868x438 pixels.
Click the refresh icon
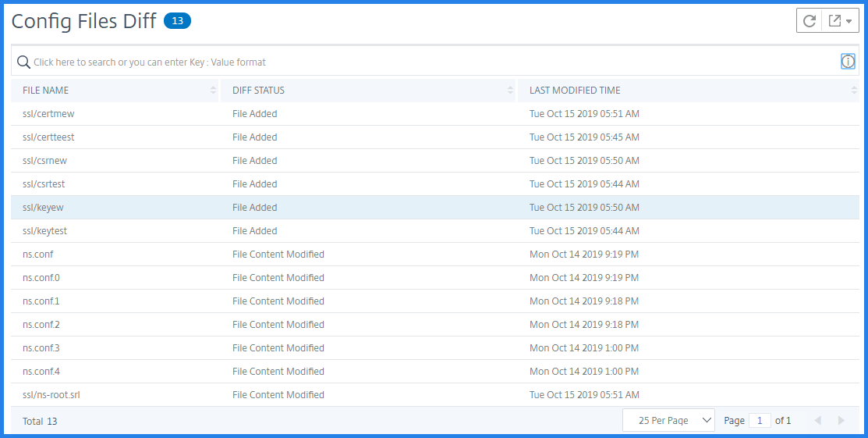coord(810,21)
